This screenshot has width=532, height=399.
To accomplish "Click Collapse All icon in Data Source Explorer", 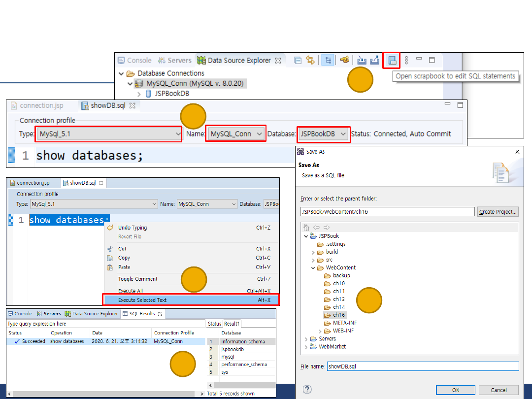I will click(298, 60).
